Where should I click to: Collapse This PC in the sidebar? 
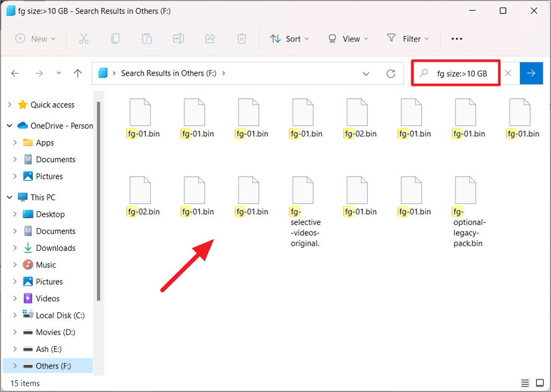9,197
